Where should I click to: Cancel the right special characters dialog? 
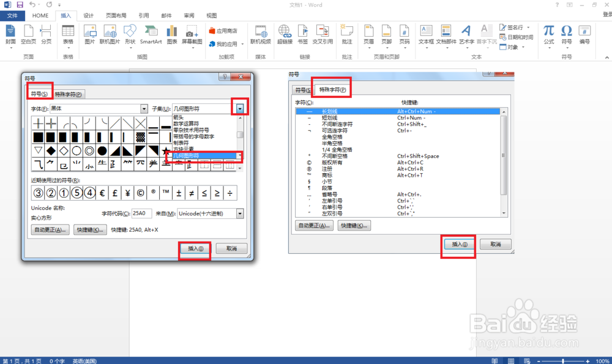coord(495,244)
